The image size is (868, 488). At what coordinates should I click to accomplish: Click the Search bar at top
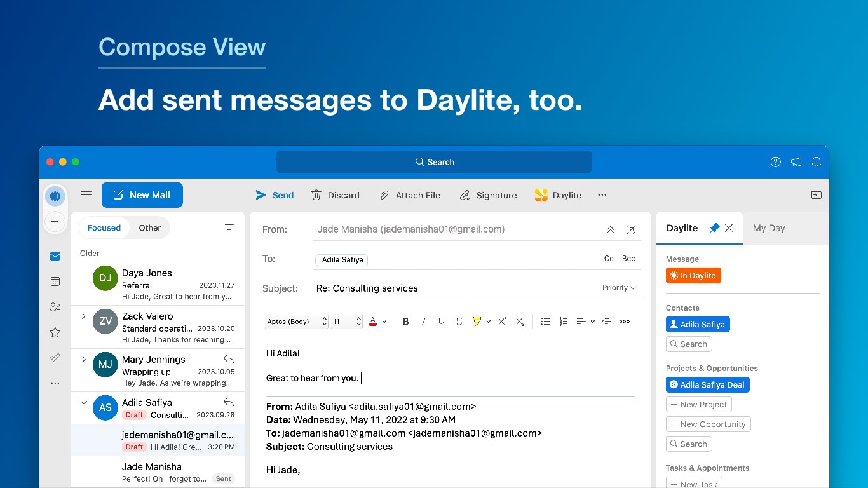point(434,162)
